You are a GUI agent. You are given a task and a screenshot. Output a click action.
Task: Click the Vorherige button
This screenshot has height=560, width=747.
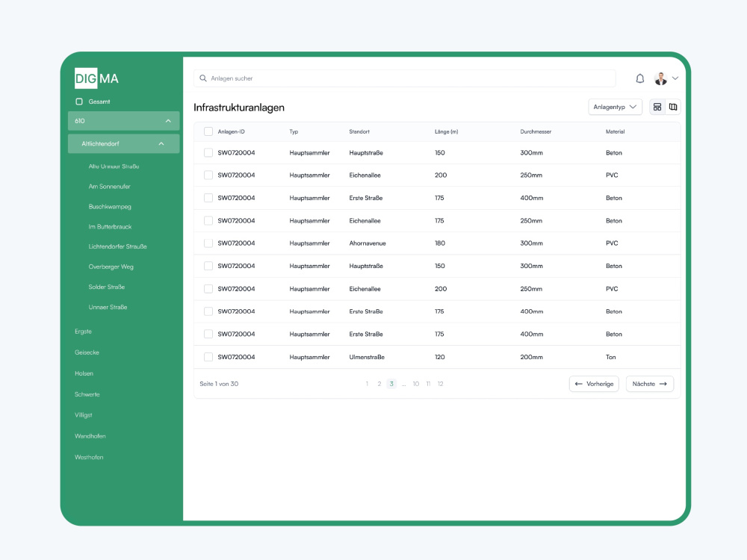[x=594, y=384]
